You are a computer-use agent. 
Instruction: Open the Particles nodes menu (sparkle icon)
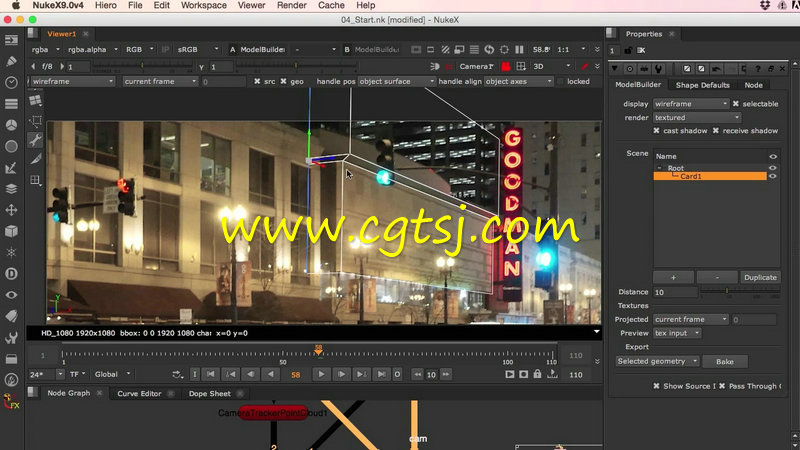11,253
